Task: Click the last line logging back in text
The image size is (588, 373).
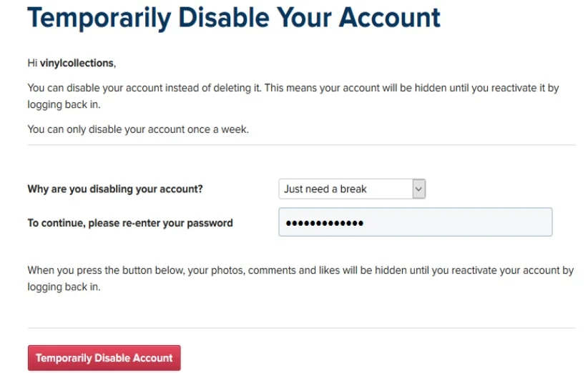Action: [64, 287]
